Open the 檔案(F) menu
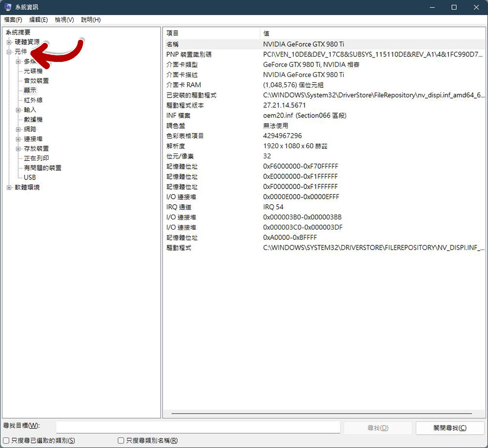488x448 pixels. tap(13, 19)
